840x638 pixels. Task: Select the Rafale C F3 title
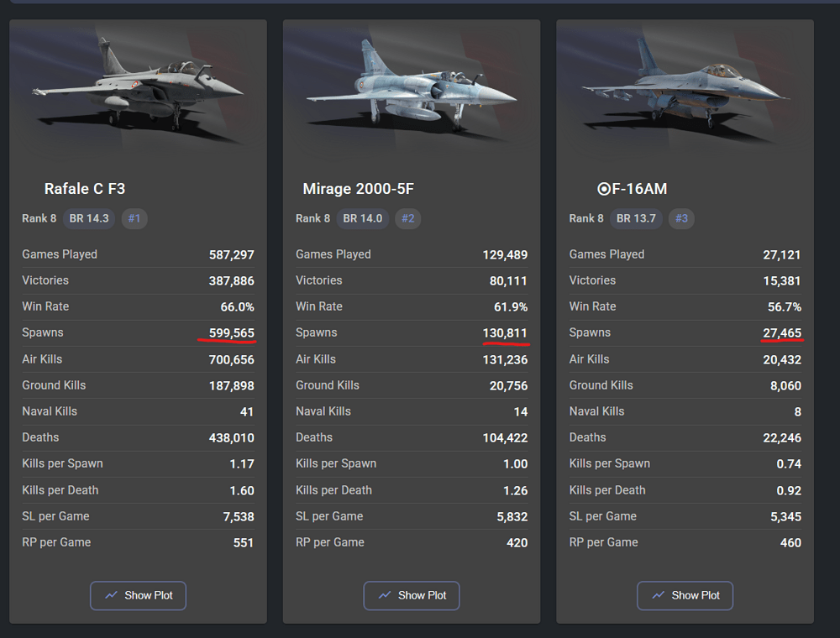[85, 189]
